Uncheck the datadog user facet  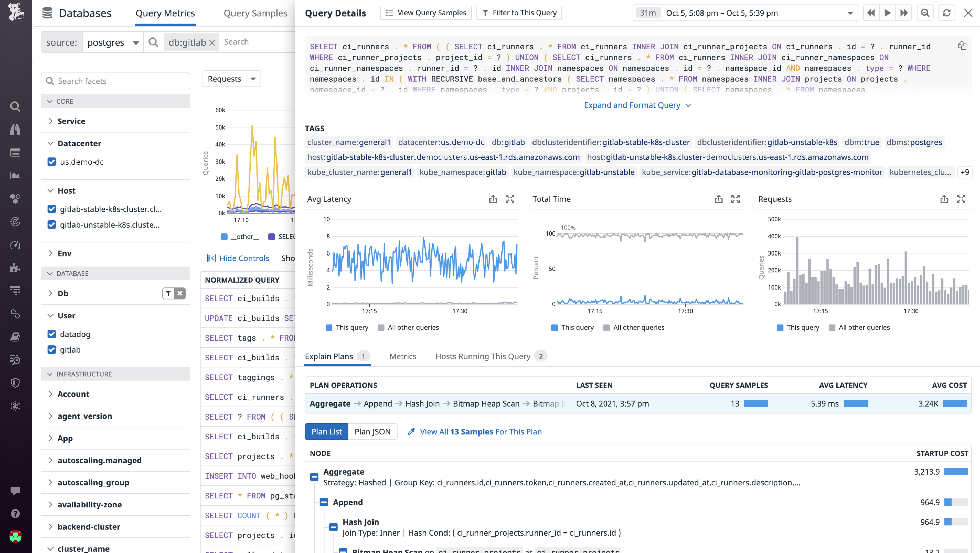pyautogui.click(x=52, y=334)
